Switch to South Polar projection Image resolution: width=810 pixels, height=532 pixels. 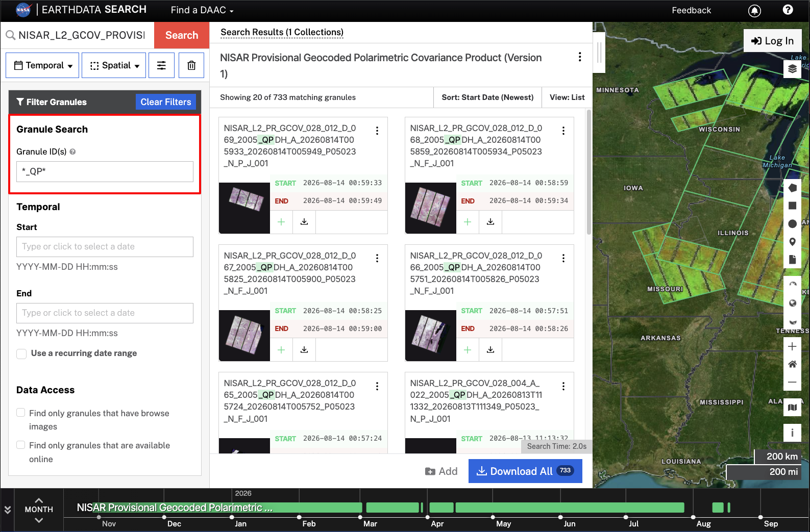tap(792, 321)
